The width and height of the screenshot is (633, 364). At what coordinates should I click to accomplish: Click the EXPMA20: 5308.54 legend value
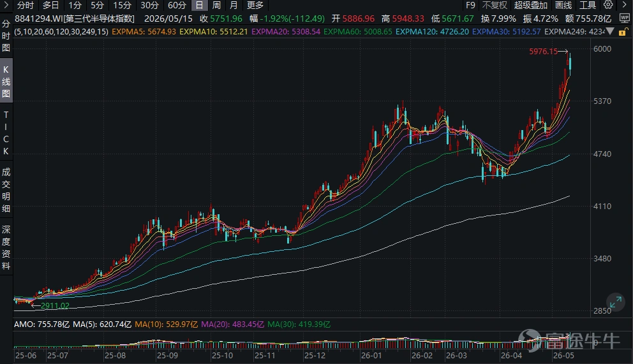coord(286,31)
